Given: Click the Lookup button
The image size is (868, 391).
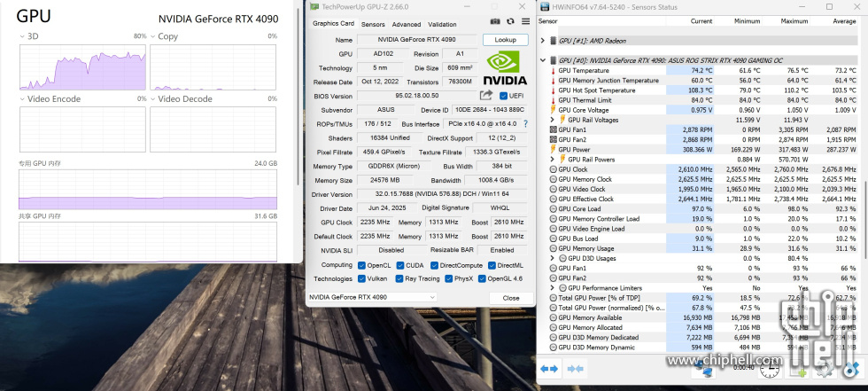Looking at the screenshot, I should [506, 40].
